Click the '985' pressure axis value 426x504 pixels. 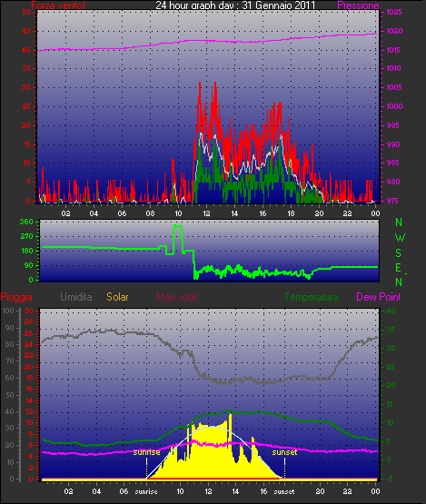(x=393, y=163)
